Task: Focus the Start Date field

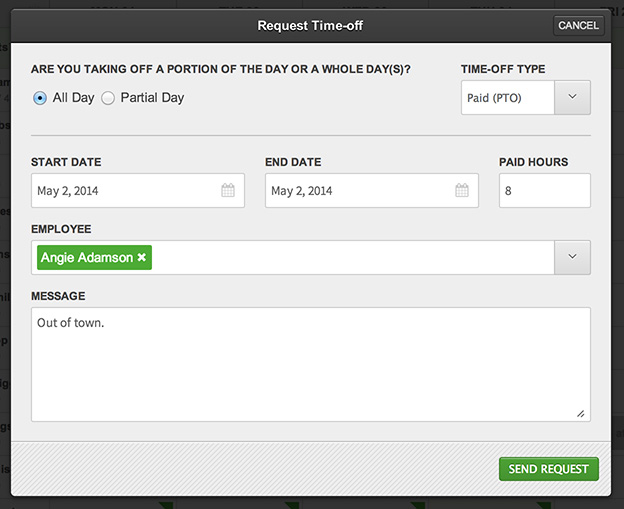Action: point(138,190)
